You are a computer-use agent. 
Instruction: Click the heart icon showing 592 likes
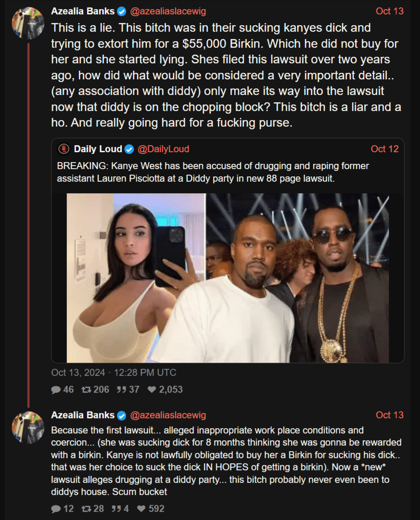point(141,509)
